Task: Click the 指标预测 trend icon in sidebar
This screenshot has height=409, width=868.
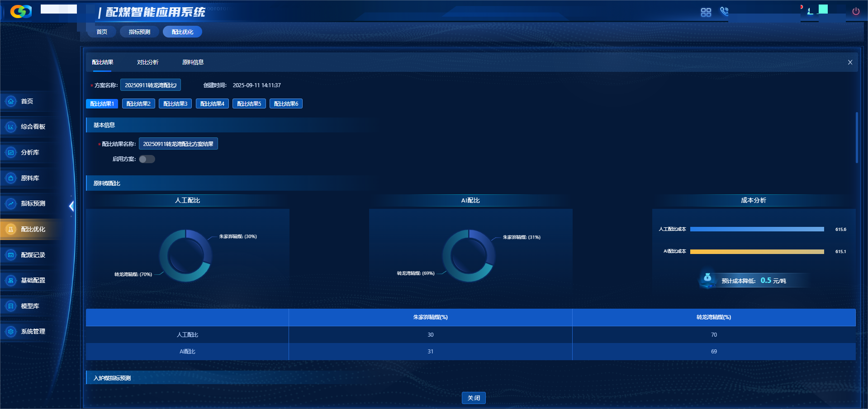Action: coord(11,204)
